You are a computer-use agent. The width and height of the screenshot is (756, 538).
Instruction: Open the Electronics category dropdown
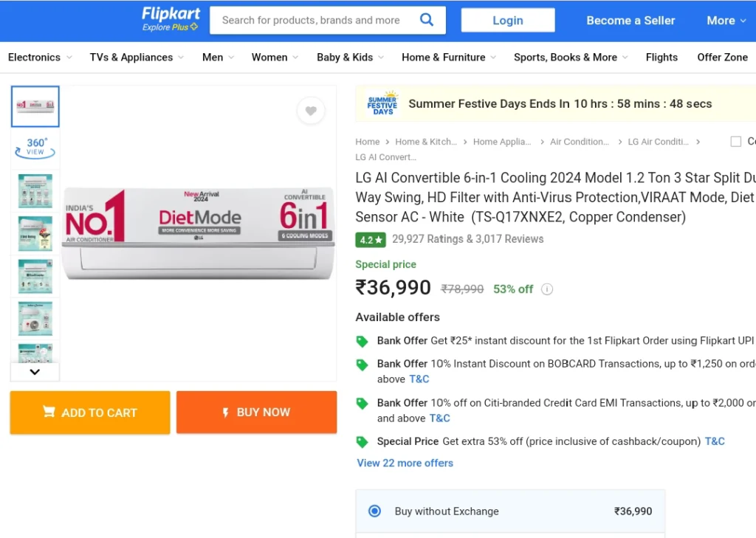pyautogui.click(x=40, y=58)
